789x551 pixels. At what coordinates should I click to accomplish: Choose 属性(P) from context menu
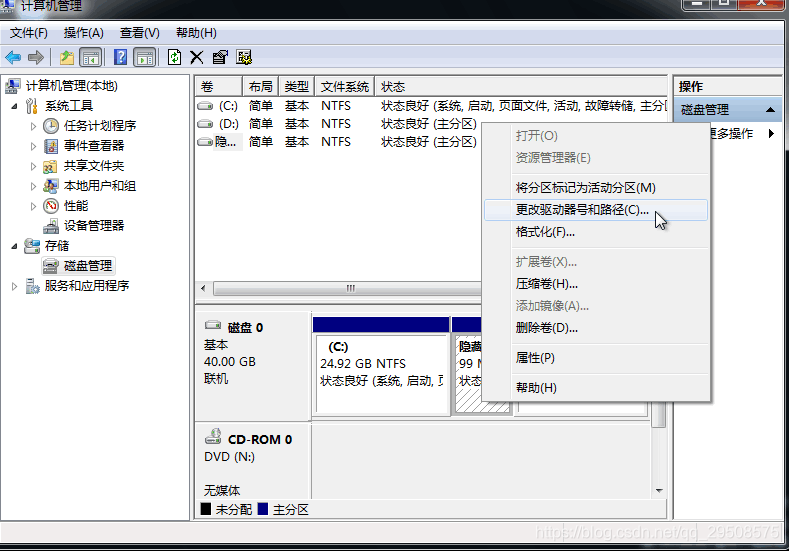596,358
